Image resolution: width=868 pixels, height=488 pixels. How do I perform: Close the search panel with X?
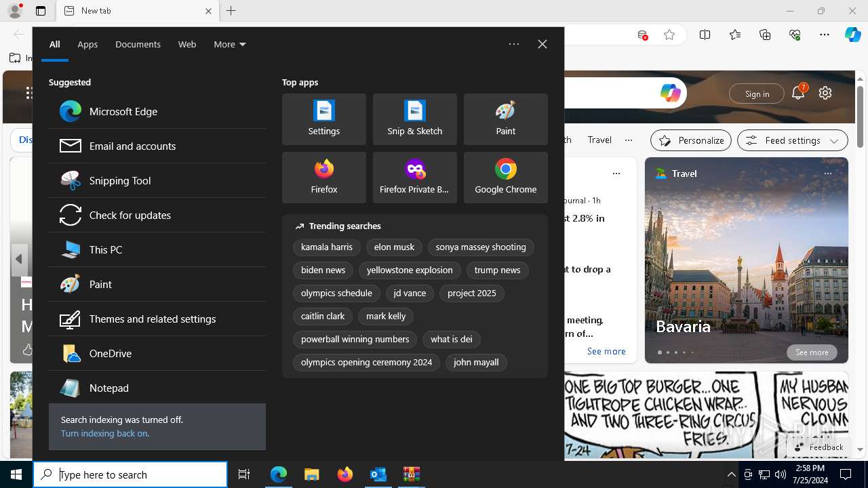542,44
